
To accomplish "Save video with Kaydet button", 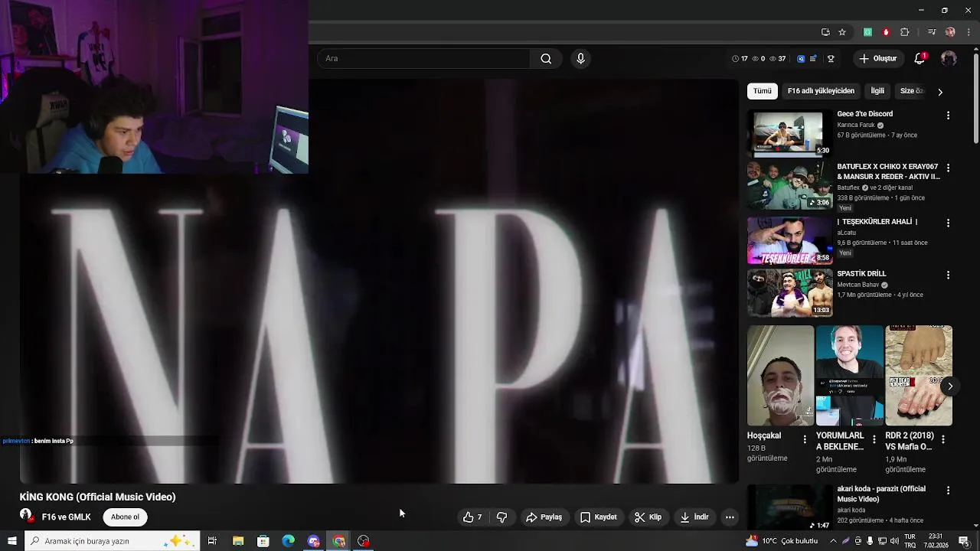I will pos(598,517).
